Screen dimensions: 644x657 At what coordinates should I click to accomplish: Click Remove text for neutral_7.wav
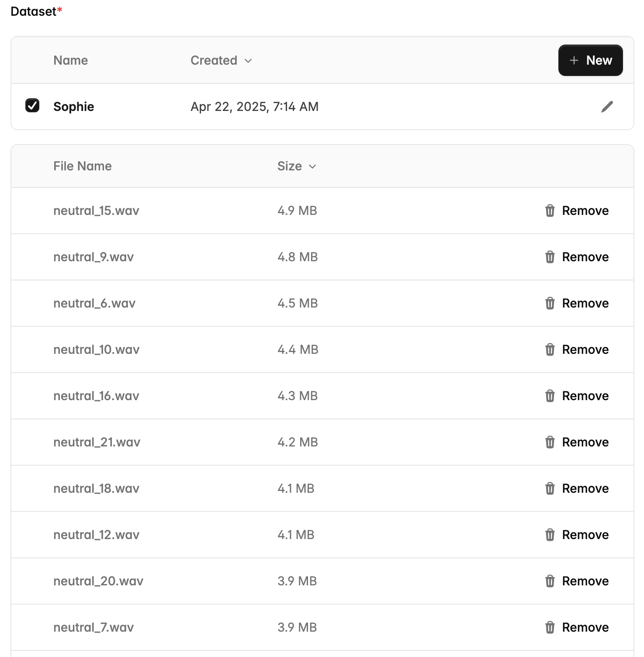pos(585,627)
